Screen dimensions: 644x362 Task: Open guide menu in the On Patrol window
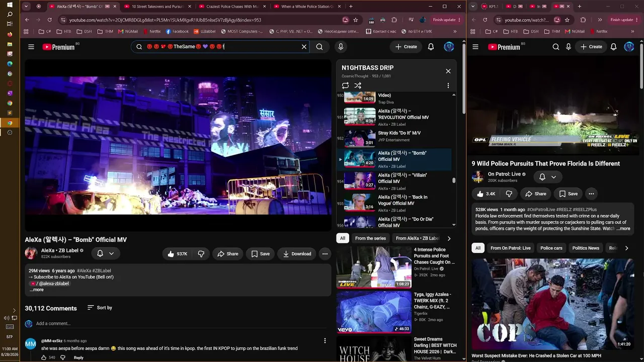point(475,47)
